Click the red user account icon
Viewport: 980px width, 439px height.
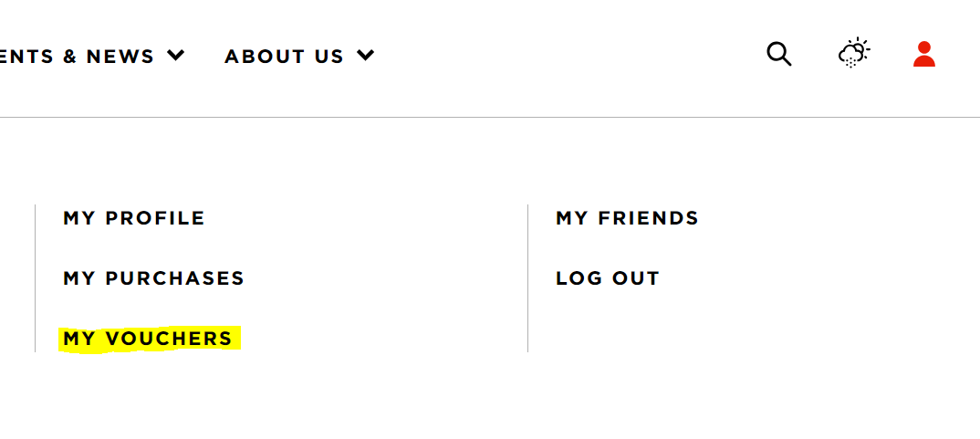pyautogui.click(x=923, y=54)
